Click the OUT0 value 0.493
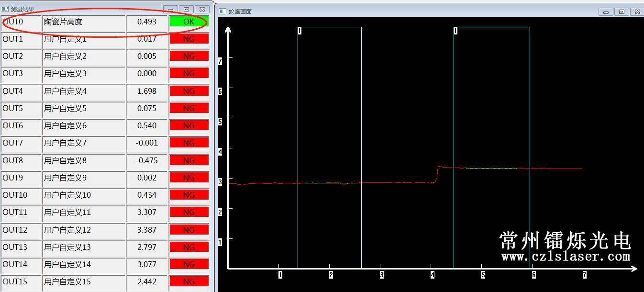Viewport: 644px width, 292px height. (147, 22)
